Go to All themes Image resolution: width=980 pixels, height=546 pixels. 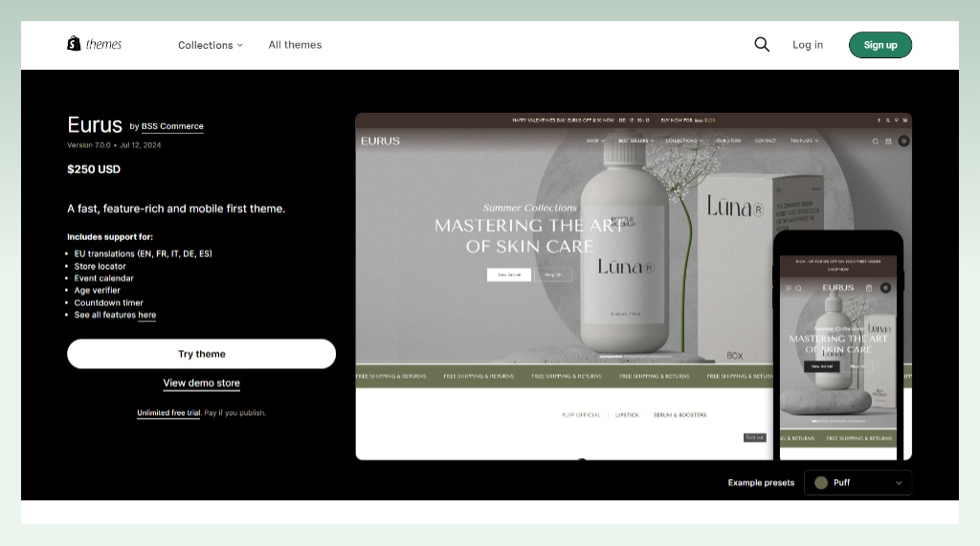pyautogui.click(x=295, y=45)
